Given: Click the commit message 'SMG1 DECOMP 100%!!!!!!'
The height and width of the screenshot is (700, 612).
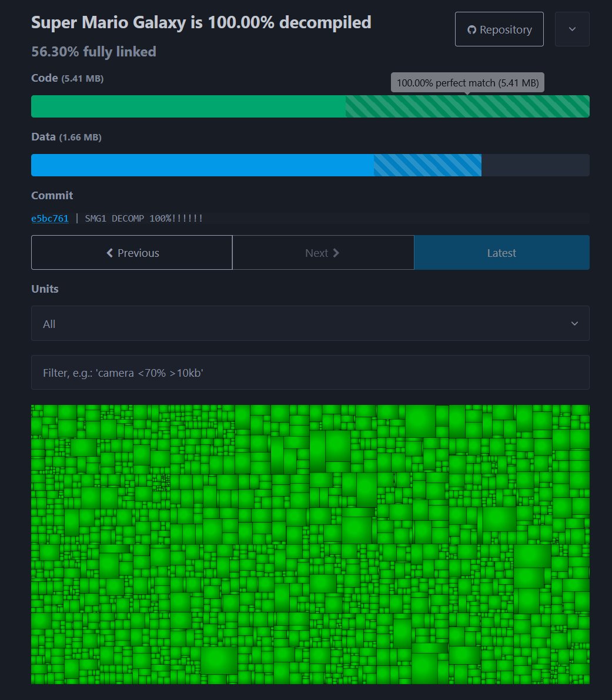Looking at the screenshot, I should pos(143,218).
